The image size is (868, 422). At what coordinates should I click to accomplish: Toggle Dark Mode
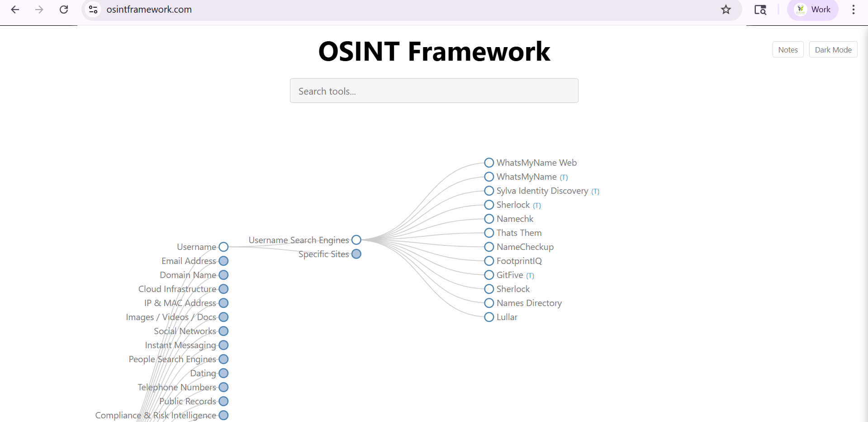(x=833, y=50)
